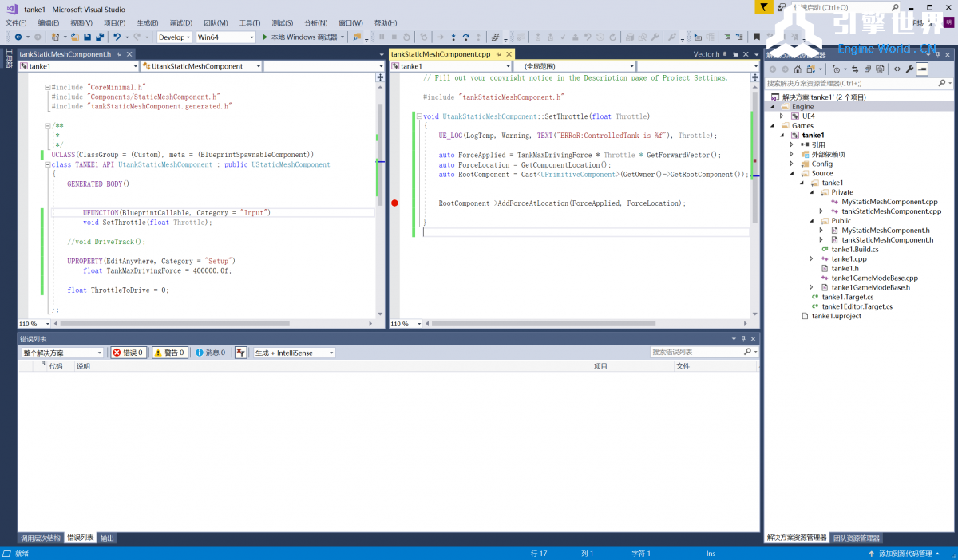Toggle the Errors 0 filter button
Viewport: 958px width, 560px height.
tap(128, 353)
